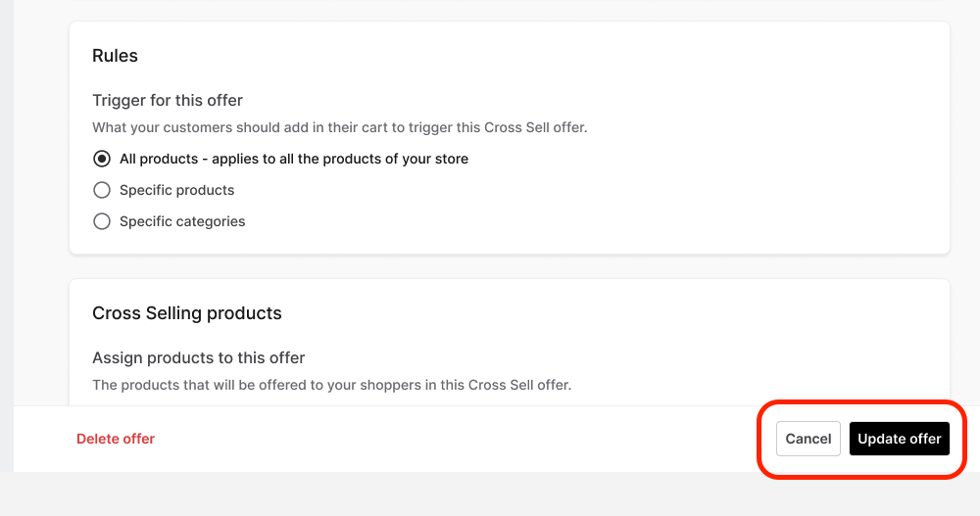Select the All products radio button
This screenshot has width=980, height=516.
click(102, 159)
